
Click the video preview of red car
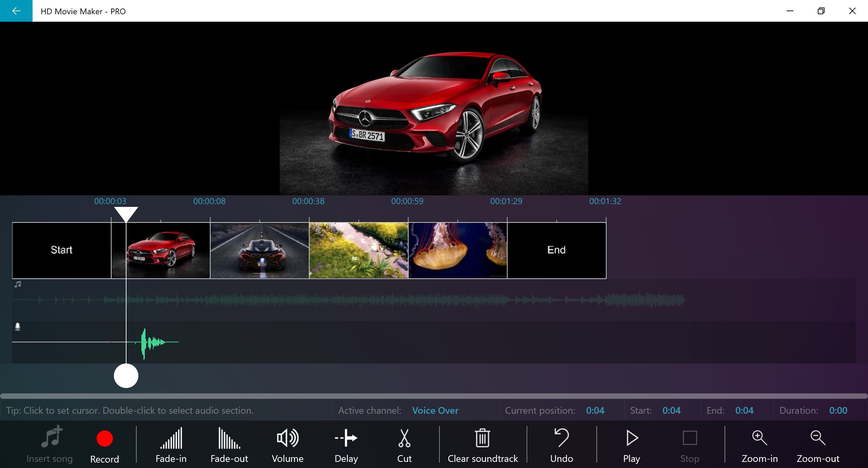point(434,109)
